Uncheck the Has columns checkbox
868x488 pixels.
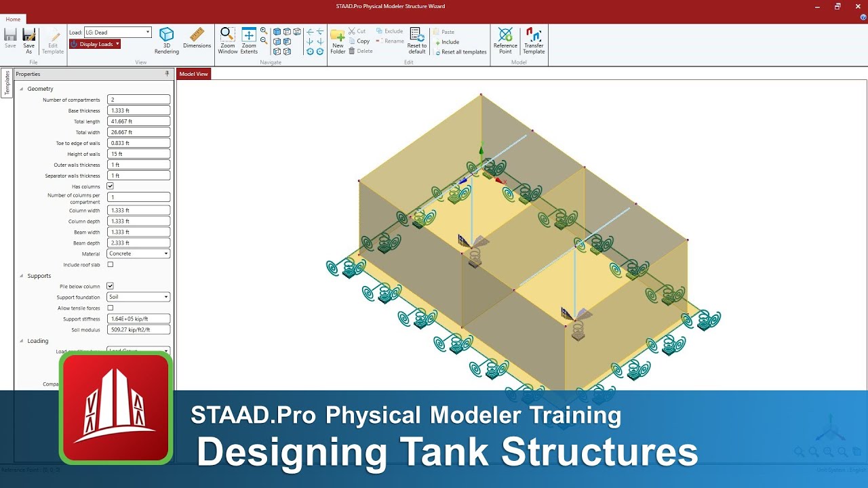pos(111,186)
